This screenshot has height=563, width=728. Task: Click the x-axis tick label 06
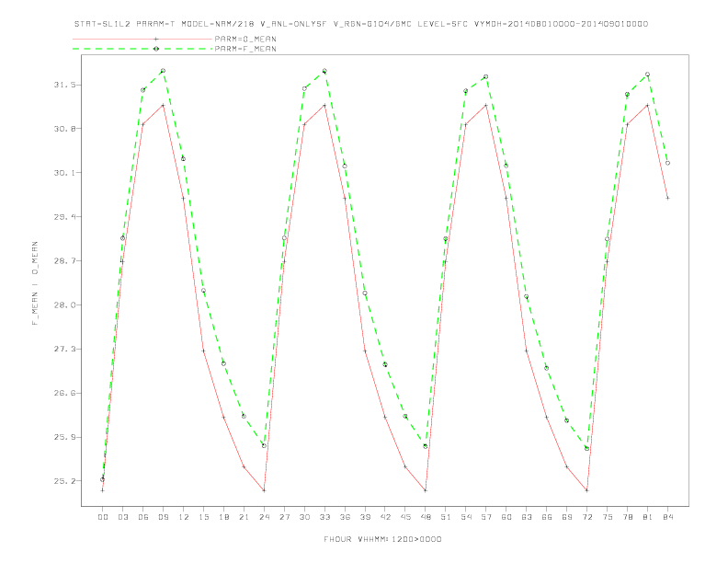[143, 517]
